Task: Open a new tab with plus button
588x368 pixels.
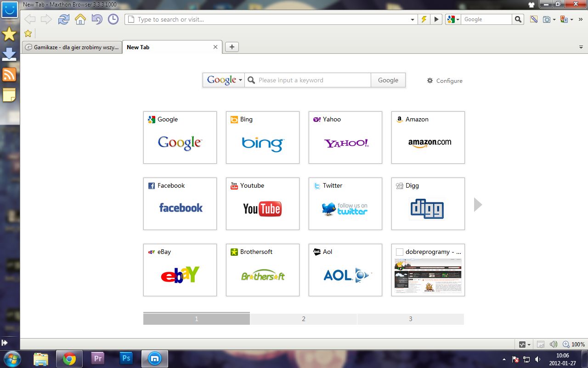Action: coord(232,47)
